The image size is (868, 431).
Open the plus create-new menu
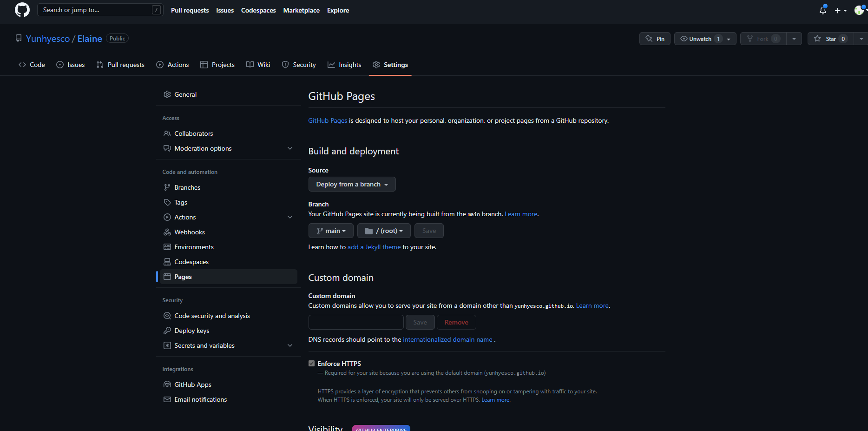tap(841, 10)
